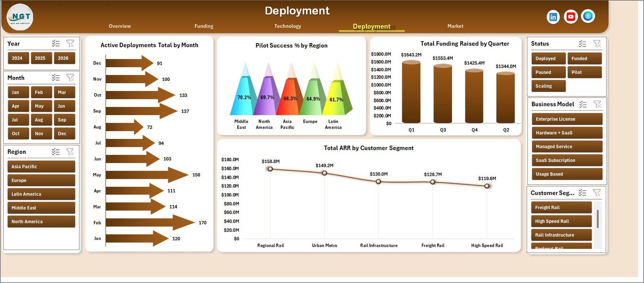Image resolution: width=644 pixels, height=283 pixels.
Task: Click the Customer Segment slicer scrollbar
Action: (x=598, y=219)
